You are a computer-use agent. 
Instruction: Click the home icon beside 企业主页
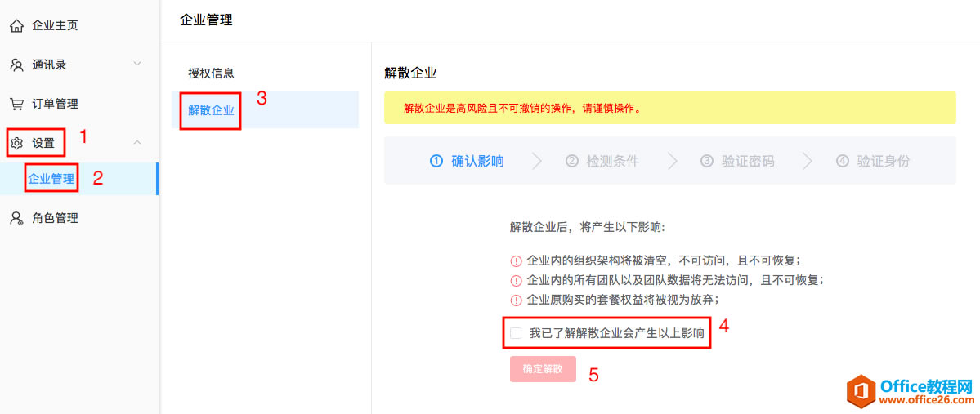coord(16,26)
